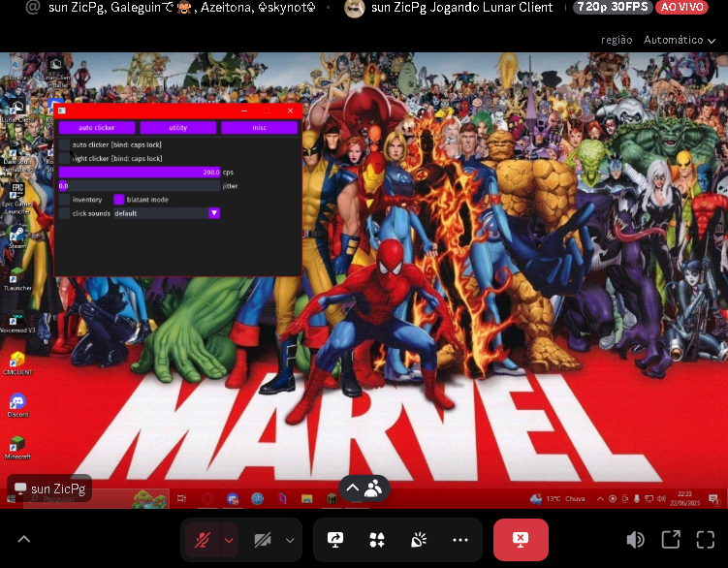The image size is (728, 568).
Task: Click the system tray volume speaker icon
Action: pos(661,499)
